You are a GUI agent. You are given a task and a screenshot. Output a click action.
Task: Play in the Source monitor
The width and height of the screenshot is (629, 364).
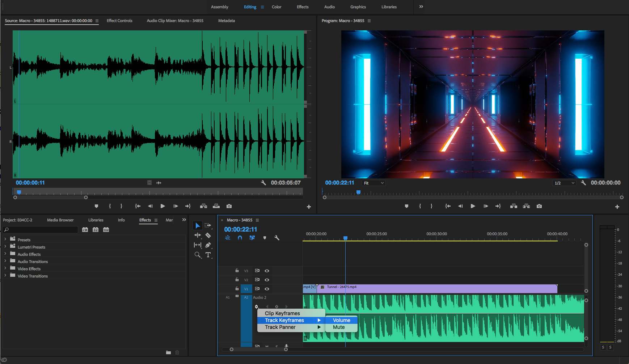point(163,206)
